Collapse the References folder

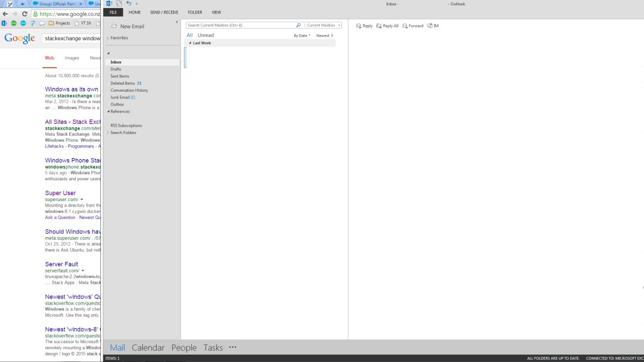[x=108, y=112]
